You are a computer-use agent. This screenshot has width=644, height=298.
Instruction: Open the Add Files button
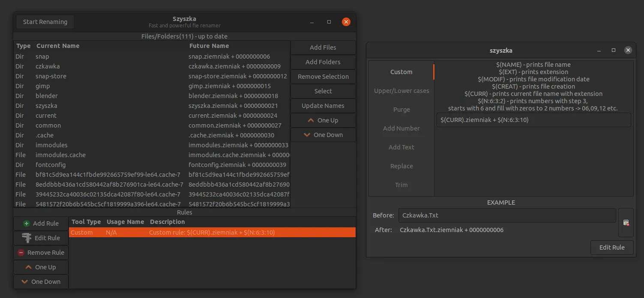tap(323, 48)
